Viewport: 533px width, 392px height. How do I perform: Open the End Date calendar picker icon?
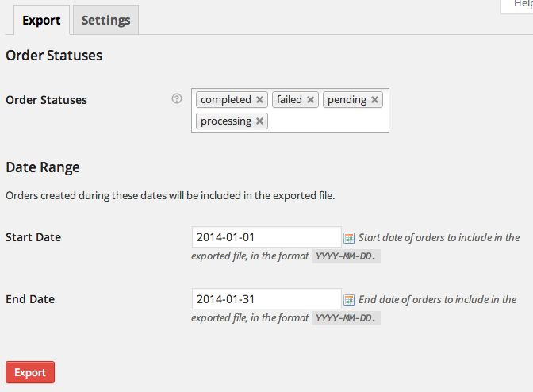pos(349,299)
